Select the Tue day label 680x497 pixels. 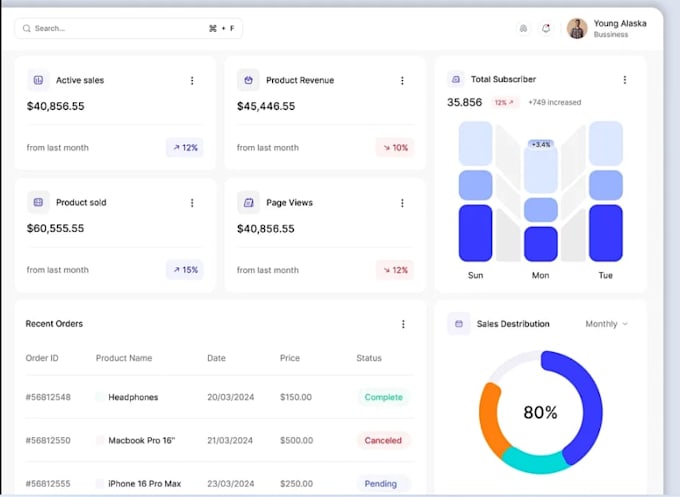[605, 275]
